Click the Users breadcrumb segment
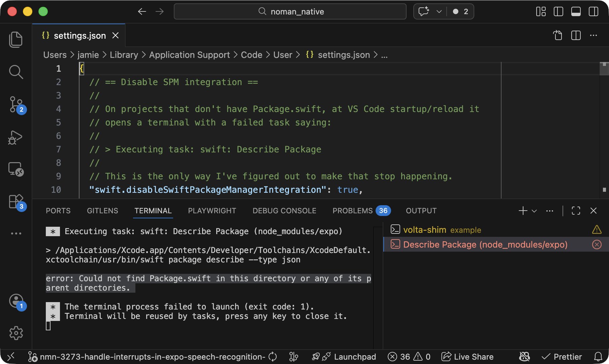Viewport: 609px width, 364px height. coord(55,55)
